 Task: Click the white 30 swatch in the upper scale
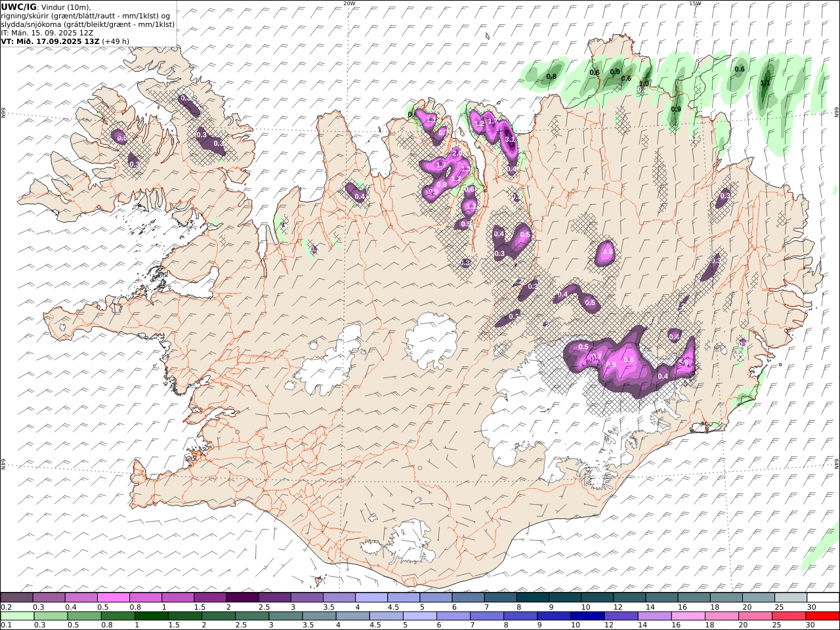tap(822, 597)
